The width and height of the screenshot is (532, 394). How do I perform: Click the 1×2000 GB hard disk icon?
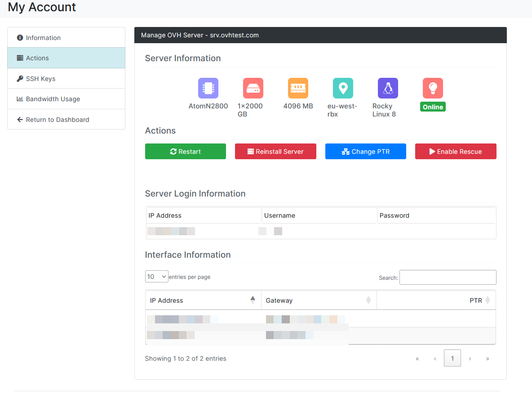253,88
